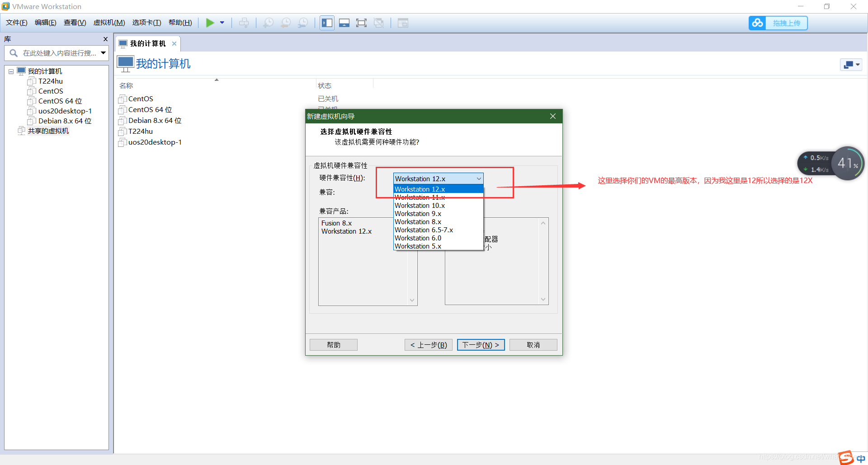Open the 选项卡(T) menu
Image resolution: width=868 pixels, height=465 pixels.
pos(147,23)
